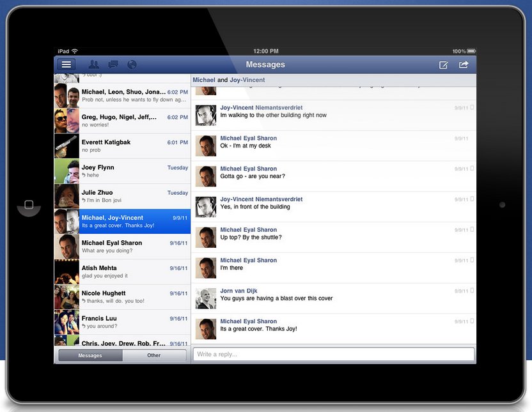Viewport: 532px width, 412px height.
Task: Tap Jorn van Dijk's avatar in the thread
Action: click(x=206, y=298)
